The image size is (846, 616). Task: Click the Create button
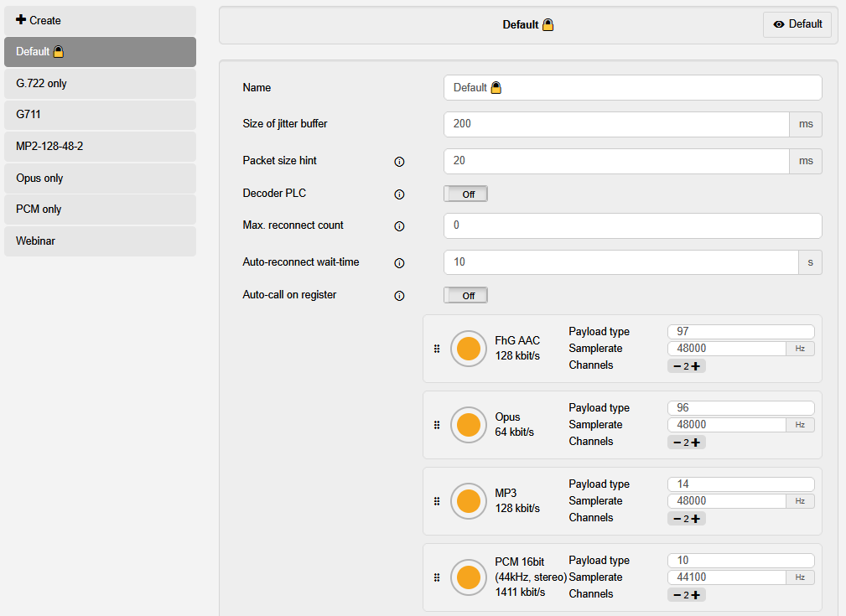tap(100, 20)
